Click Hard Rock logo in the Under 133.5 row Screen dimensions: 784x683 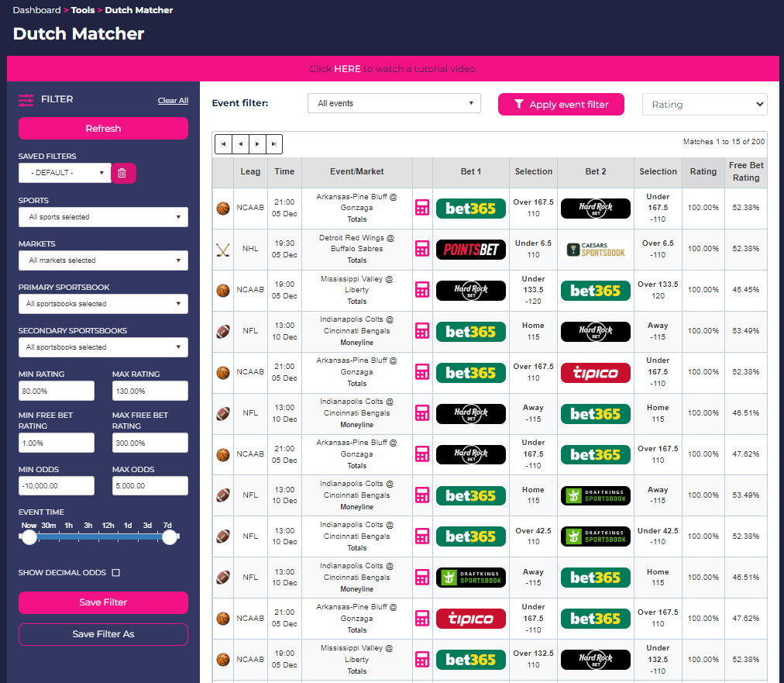pyautogui.click(x=471, y=291)
